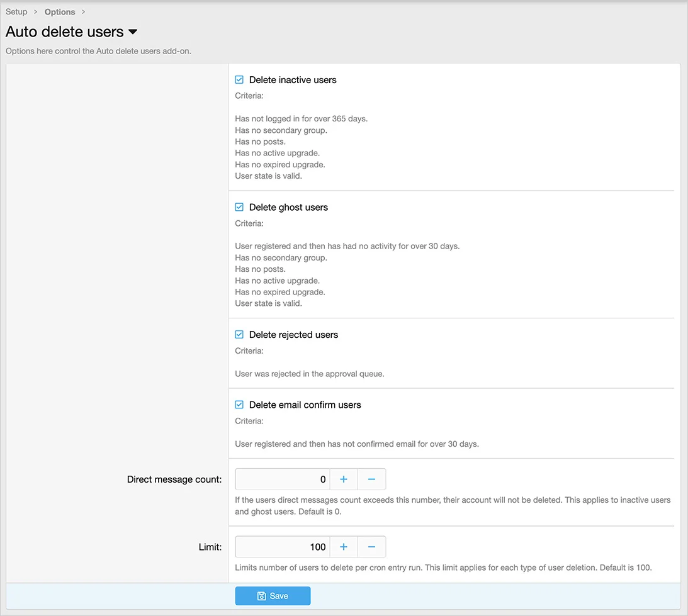Select the Delete ghost users label
Image resolution: width=688 pixels, height=616 pixels.
tap(288, 207)
